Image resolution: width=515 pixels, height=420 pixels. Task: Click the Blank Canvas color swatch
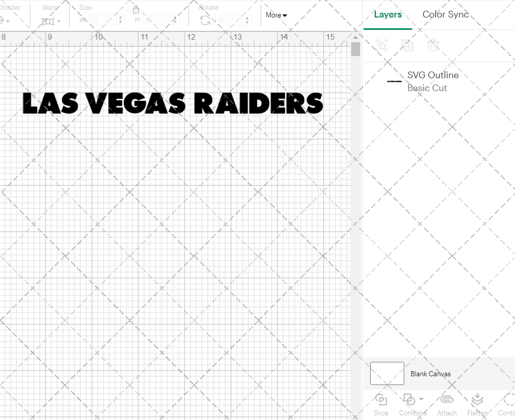pos(387,374)
